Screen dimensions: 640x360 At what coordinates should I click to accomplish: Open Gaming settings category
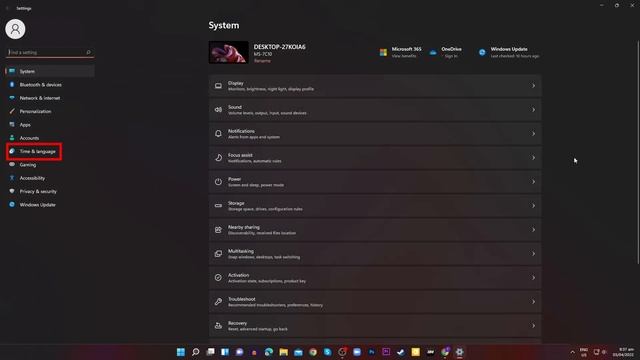click(x=28, y=165)
